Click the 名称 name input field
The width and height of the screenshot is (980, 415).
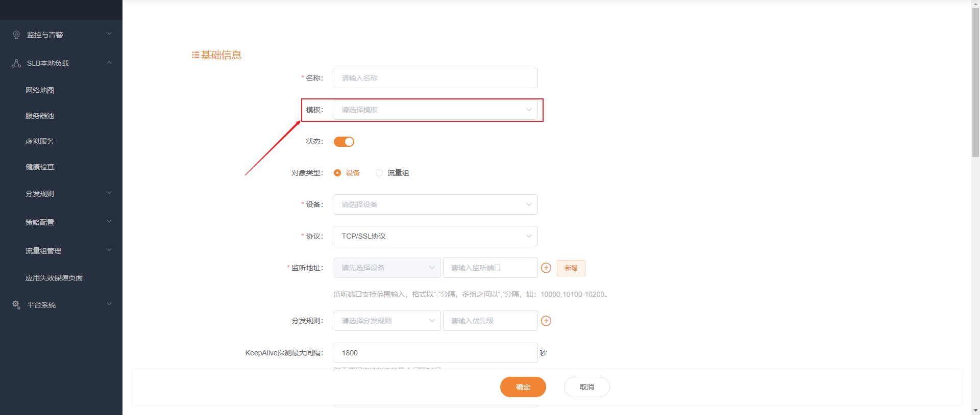click(435, 78)
